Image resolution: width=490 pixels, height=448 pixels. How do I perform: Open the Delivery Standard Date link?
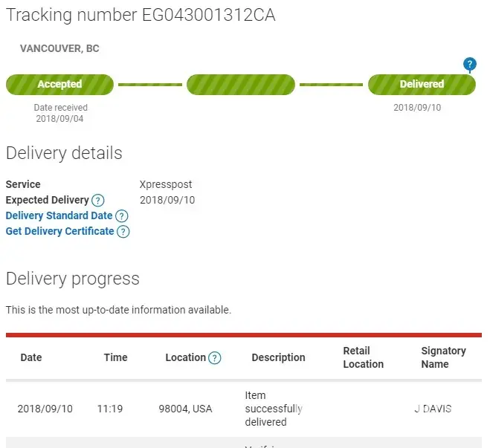(x=59, y=215)
